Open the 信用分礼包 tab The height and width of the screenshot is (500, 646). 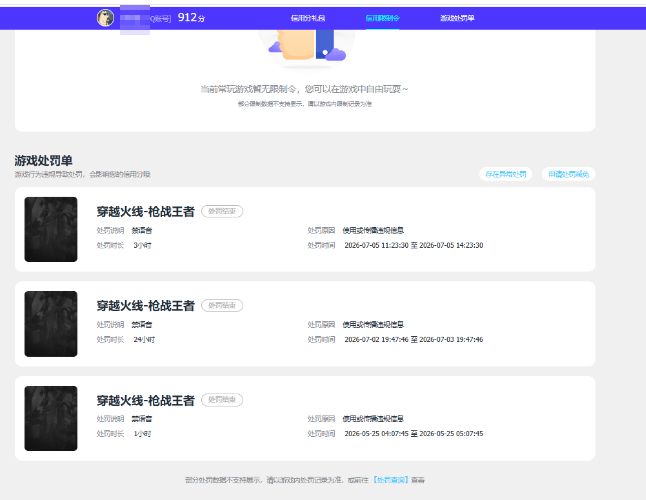(x=308, y=18)
